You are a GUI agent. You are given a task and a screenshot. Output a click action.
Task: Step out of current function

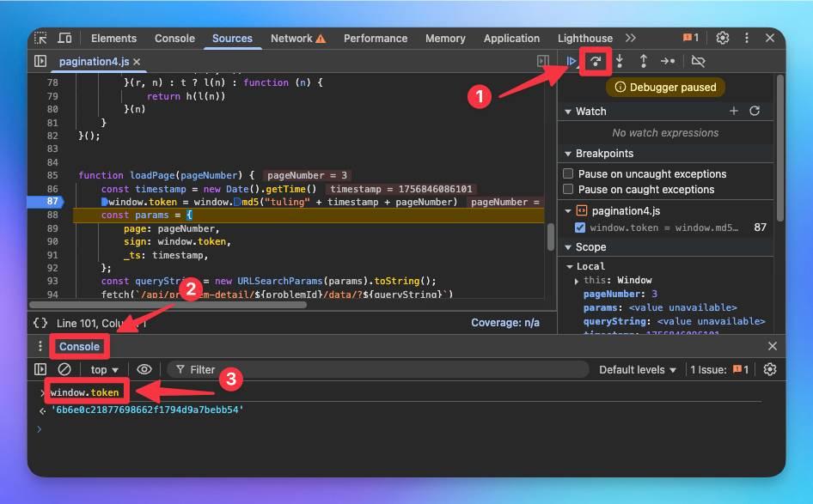[644, 61]
